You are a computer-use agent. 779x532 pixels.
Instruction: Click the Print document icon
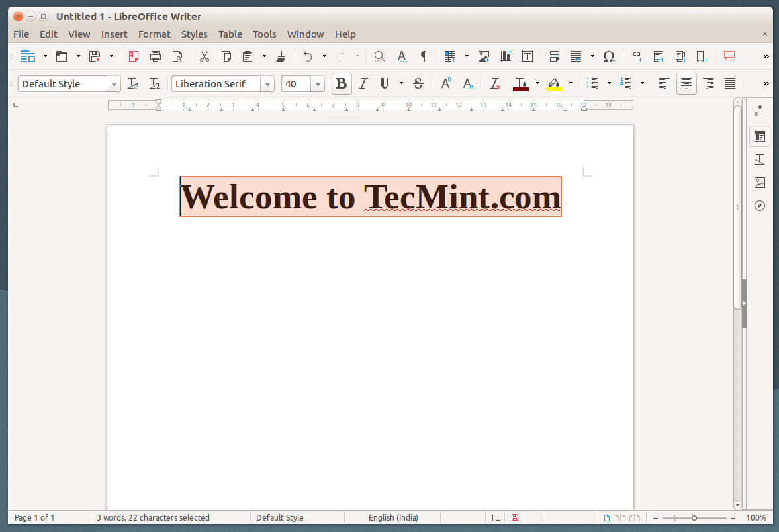pyautogui.click(x=156, y=56)
